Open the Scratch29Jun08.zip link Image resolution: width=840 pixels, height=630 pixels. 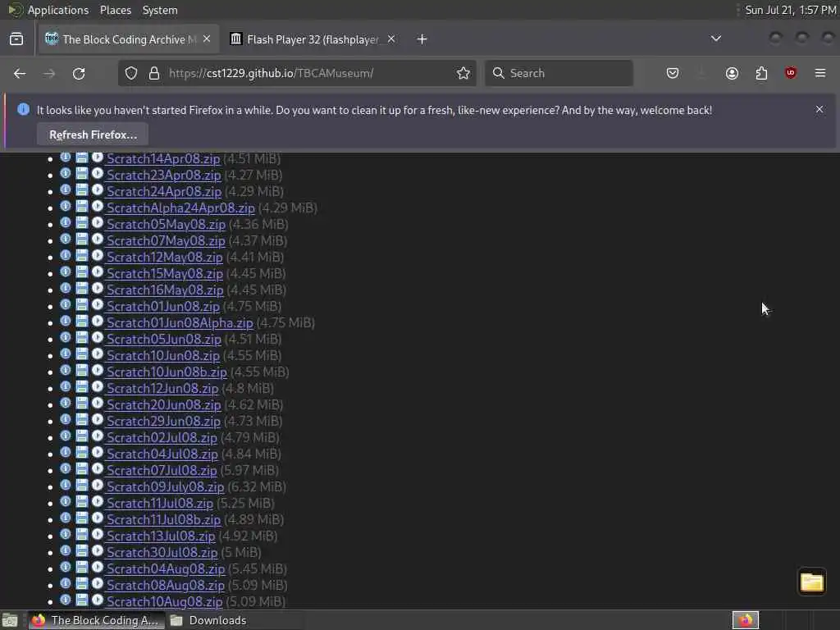(163, 421)
